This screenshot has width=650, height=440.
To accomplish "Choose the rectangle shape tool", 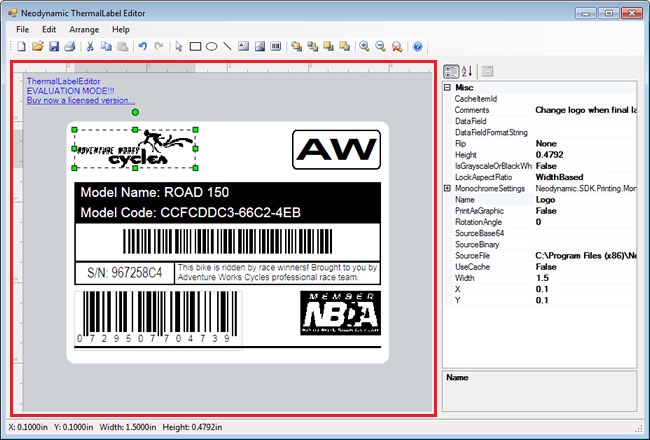I will click(x=195, y=46).
